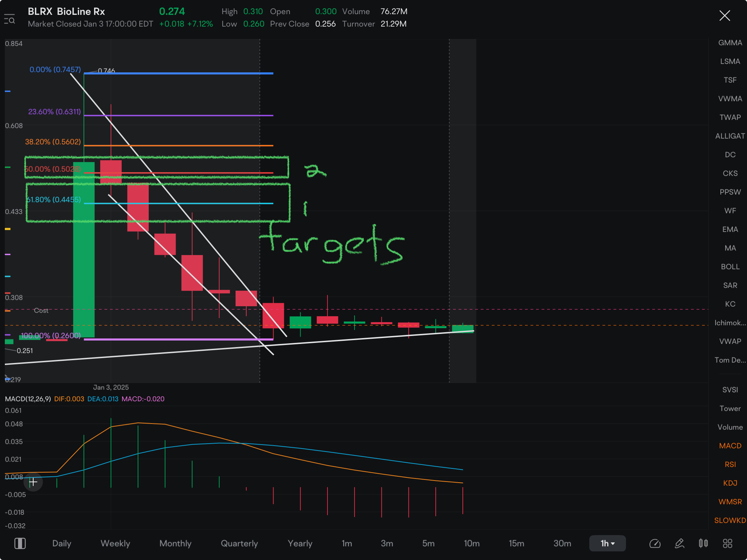Toggle the active MACD indicator
747x560 pixels.
[x=730, y=446]
